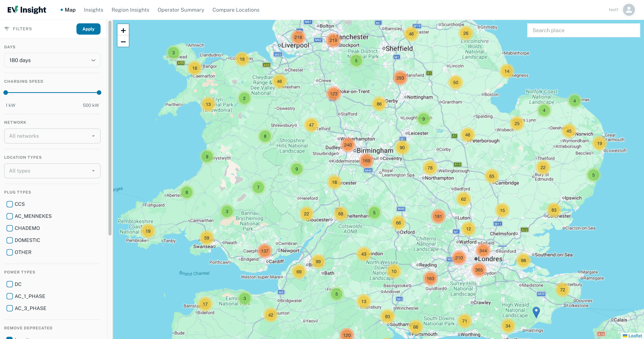Open the 83 cluster at Colchester
644x339 pixels.
(554, 210)
